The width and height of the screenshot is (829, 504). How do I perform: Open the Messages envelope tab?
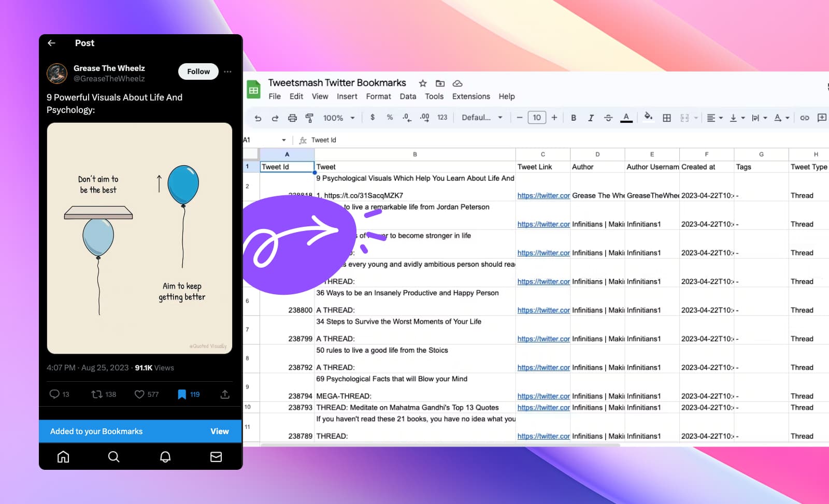(x=216, y=456)
